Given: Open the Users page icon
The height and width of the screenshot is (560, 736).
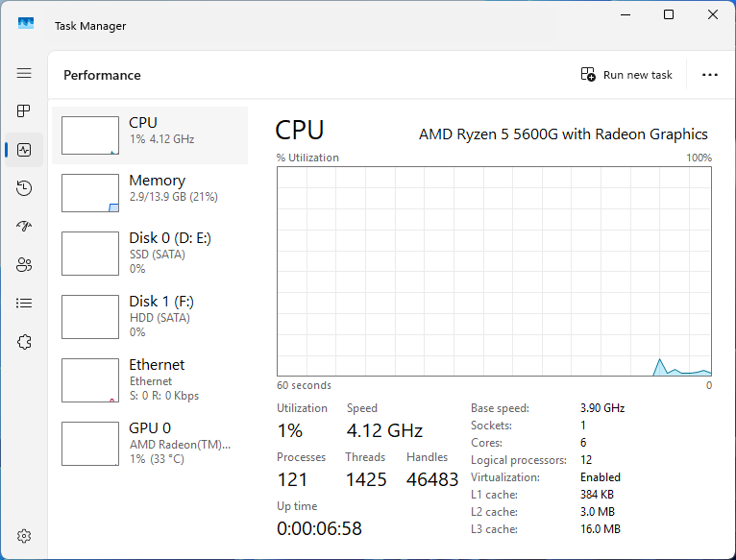Looking at the screenshot, I should 24,265.
